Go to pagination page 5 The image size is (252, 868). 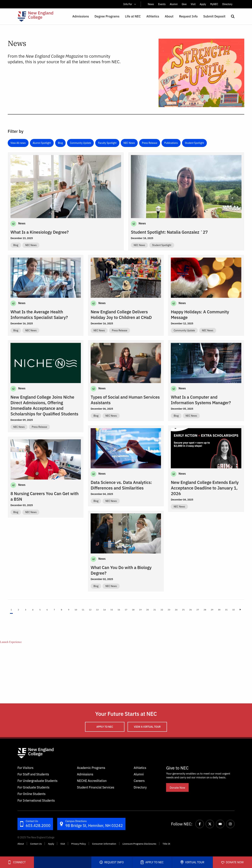tap(40, 609)
